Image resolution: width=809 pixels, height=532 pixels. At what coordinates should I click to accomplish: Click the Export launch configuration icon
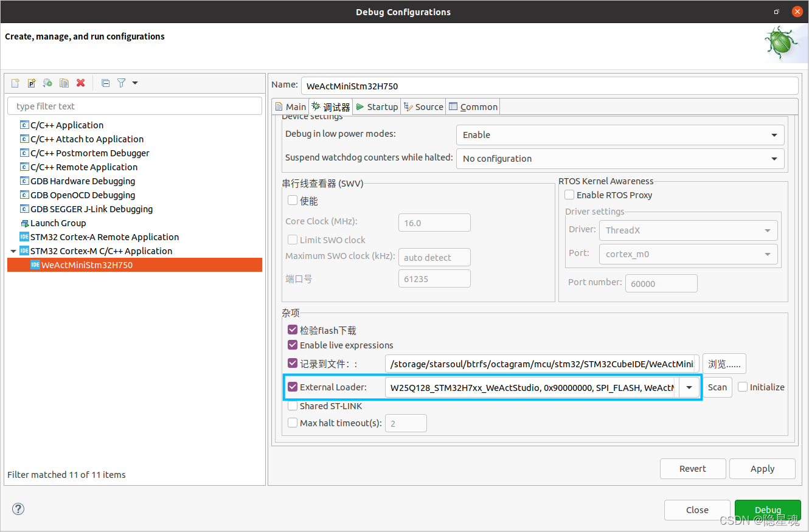coord(47,83)
